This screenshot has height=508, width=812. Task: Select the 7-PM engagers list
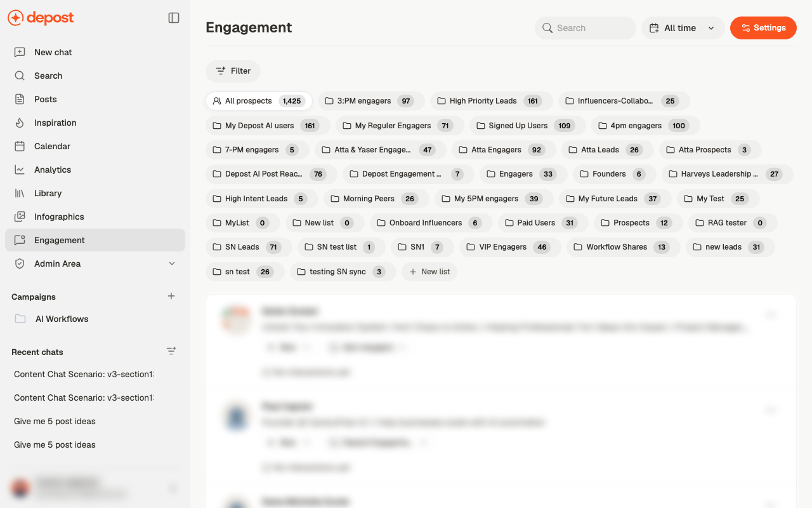click(x=258, y=150)
